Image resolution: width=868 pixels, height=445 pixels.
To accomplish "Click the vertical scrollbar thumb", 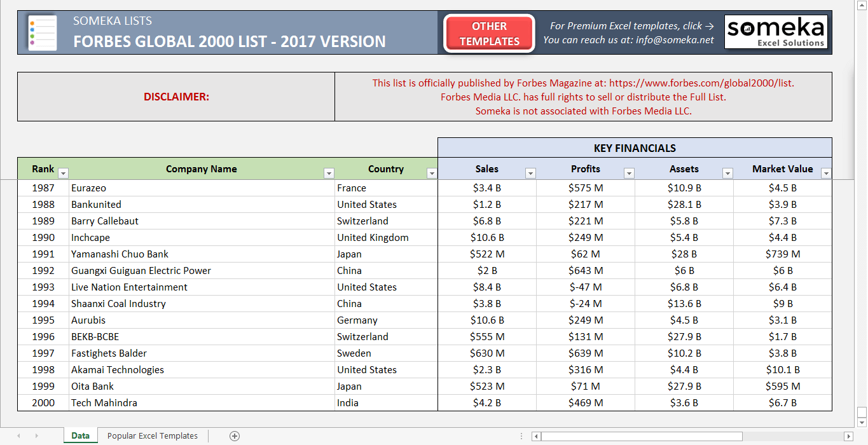I will click(861, 412).
